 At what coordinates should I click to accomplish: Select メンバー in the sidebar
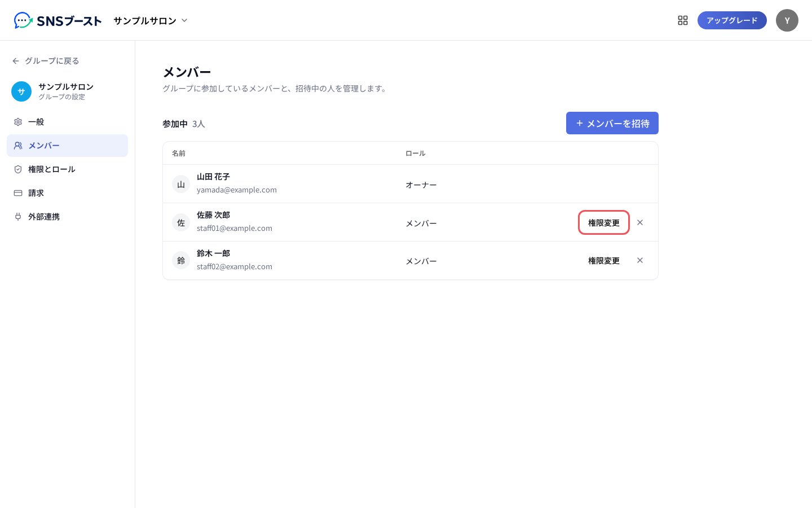pos(67,146)
